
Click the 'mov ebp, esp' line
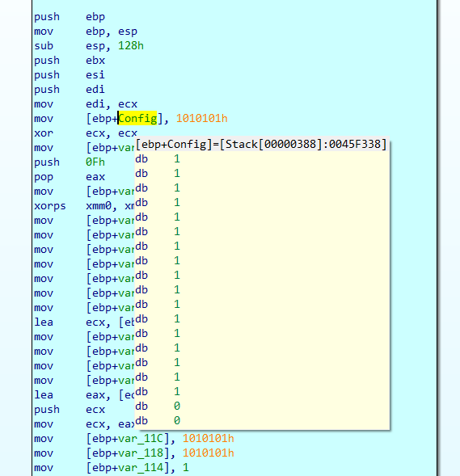(86, 32)
